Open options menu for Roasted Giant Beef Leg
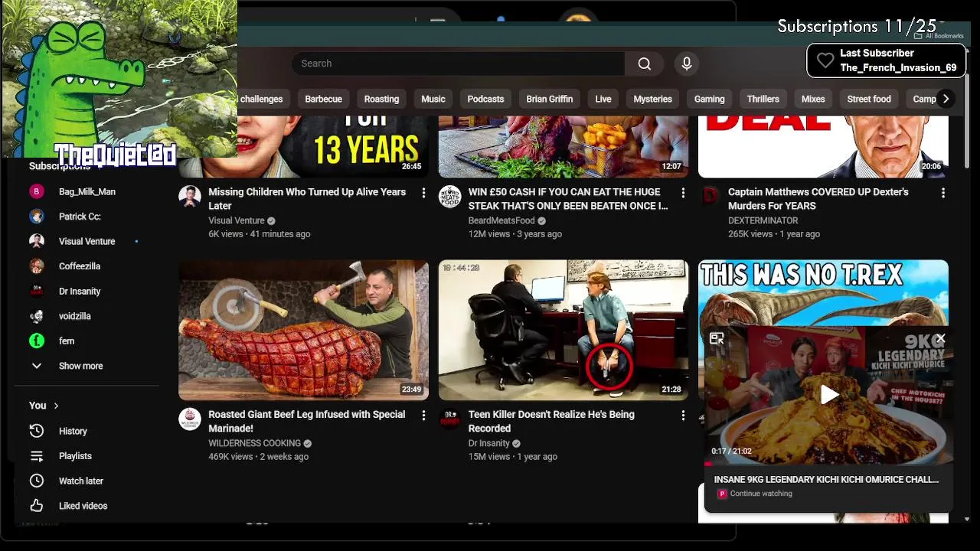This screenshot has height=551, width=980. [x=423, y=416]
